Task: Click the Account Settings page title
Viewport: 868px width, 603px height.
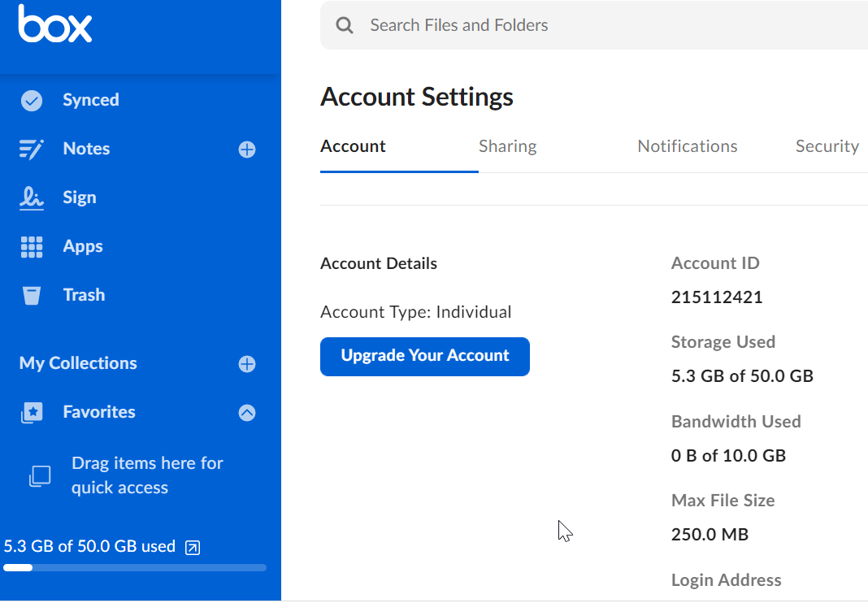Action: 417,97
